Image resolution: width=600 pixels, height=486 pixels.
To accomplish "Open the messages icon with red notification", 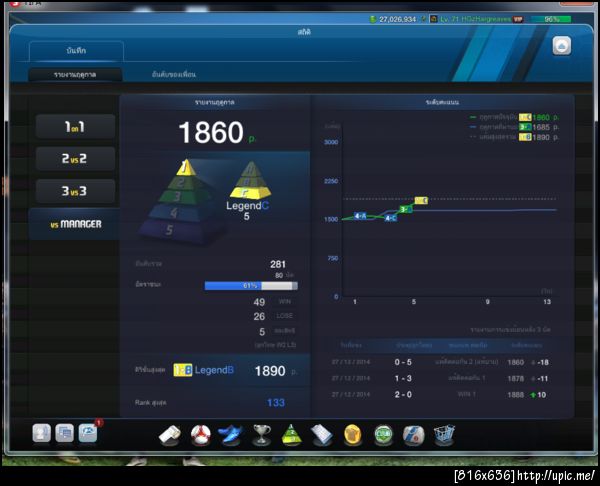I will 88,433.
